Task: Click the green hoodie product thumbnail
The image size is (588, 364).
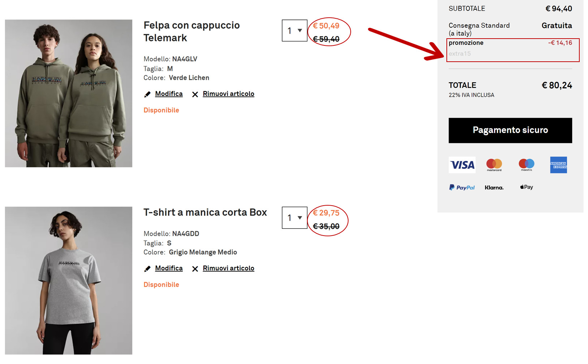Action: (69, 93)
